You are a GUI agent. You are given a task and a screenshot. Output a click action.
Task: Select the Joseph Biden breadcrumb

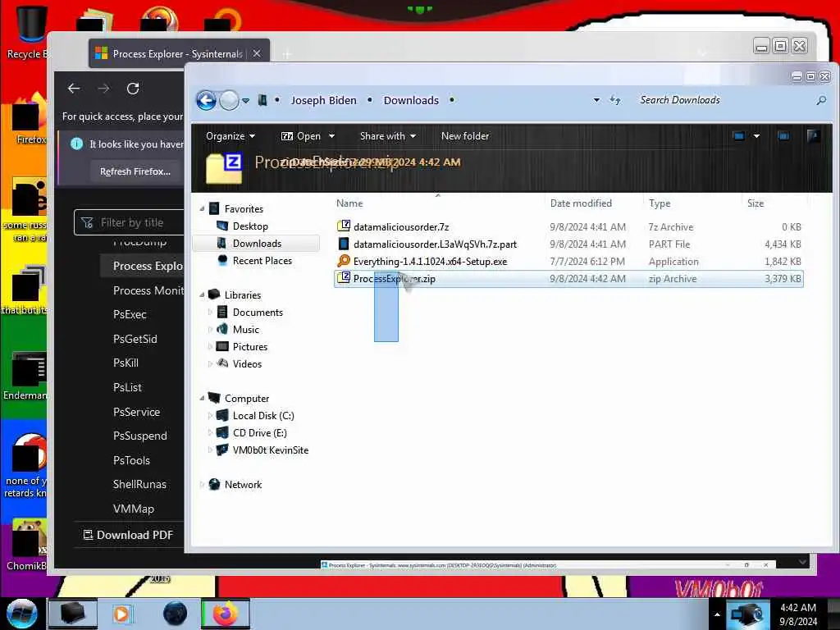[x=323, y=100]
